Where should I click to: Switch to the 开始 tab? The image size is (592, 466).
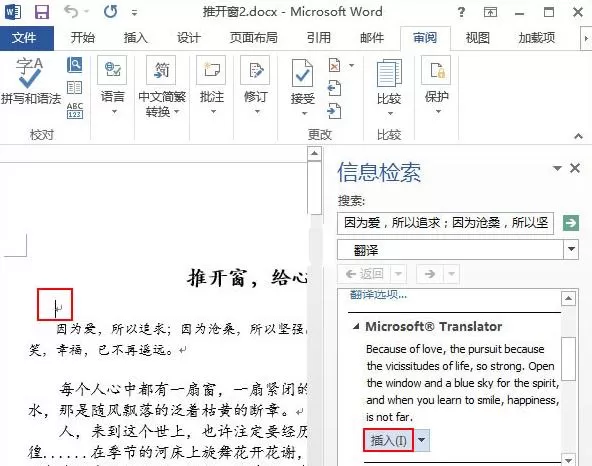click(83, 38)
